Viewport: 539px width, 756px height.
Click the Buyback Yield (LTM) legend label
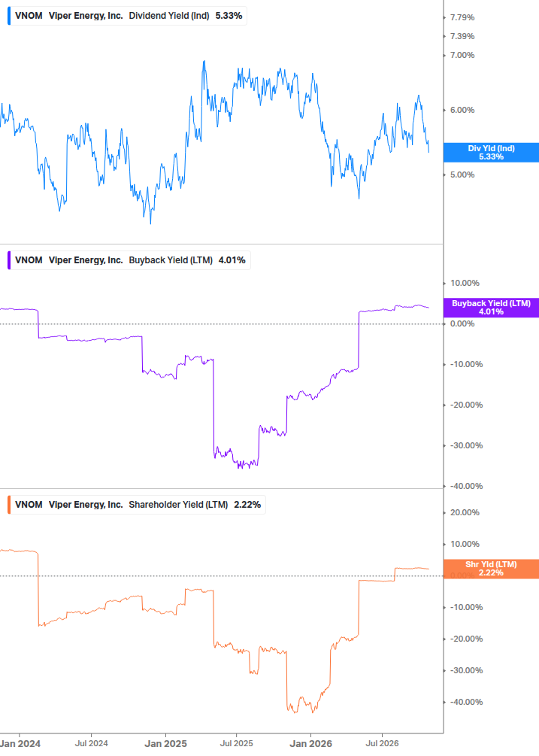(x=171, y=260)
